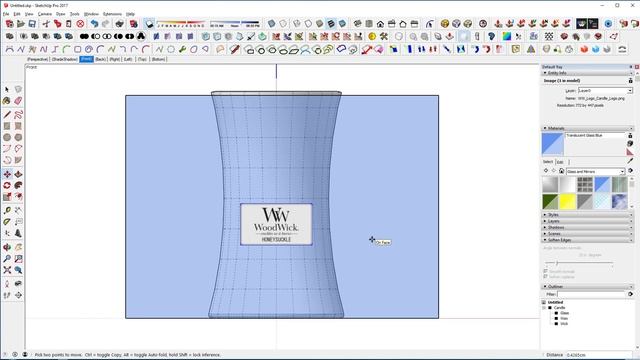Screen dimensions: 640x360
Task: Select the Line pencil tool
Action: pyautogui.click(x=7, y=115)
